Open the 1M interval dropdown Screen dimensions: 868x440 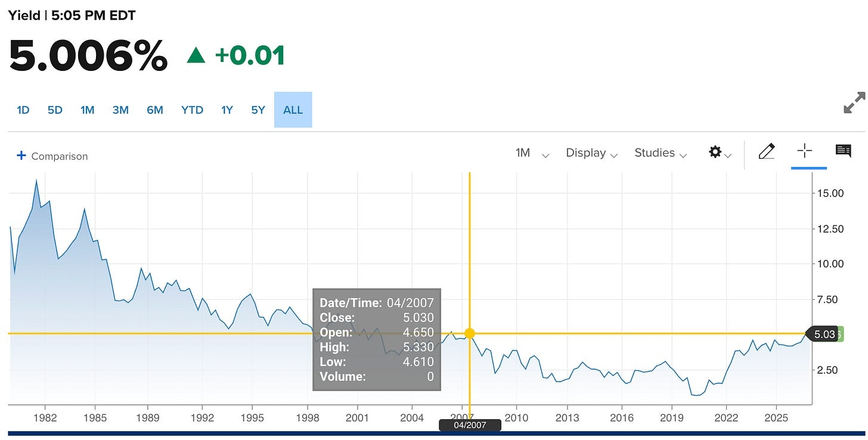(532, 153)
